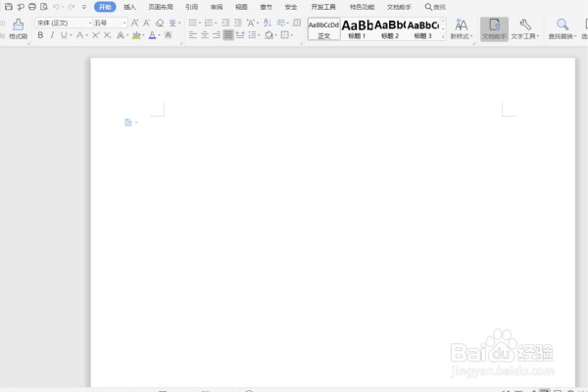
Task: Expand the styles gallery arrow
Action: click(x=443, y=36)
